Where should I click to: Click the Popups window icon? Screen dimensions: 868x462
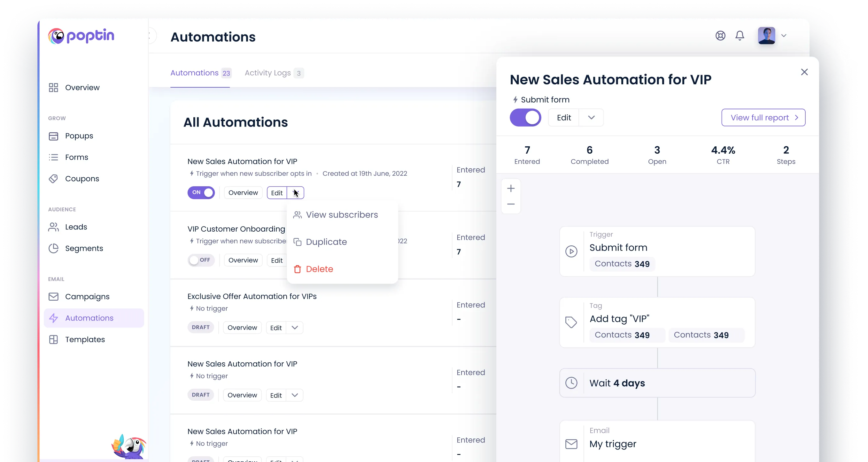pyautogui.click(x=53, y=136)
